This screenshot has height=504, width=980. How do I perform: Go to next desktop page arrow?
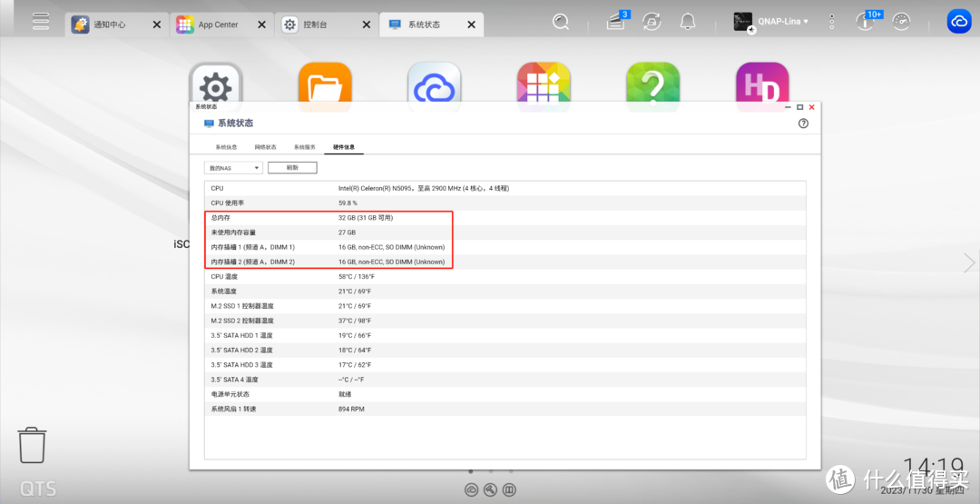coord(969,262)
